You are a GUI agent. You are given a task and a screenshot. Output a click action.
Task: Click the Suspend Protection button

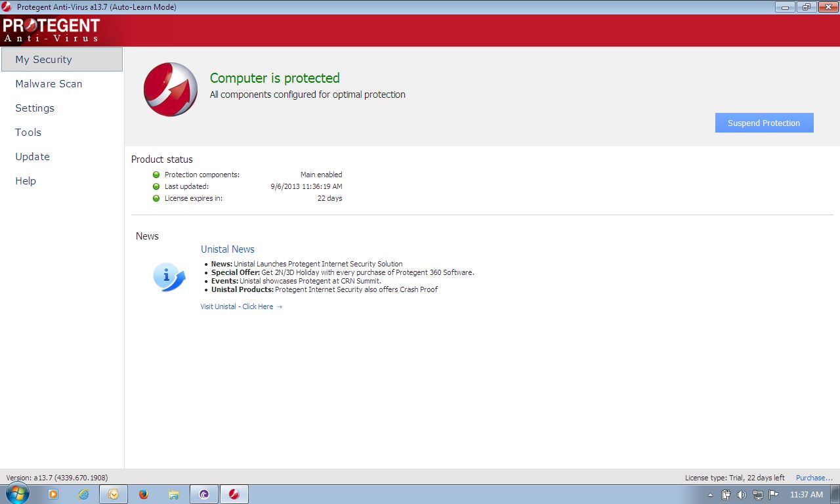[764, 123]
